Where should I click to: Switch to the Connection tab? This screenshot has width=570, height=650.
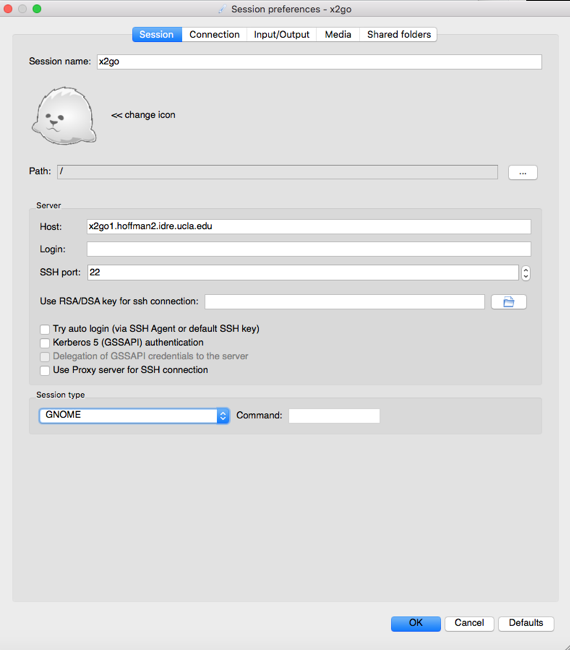(214, 34)
